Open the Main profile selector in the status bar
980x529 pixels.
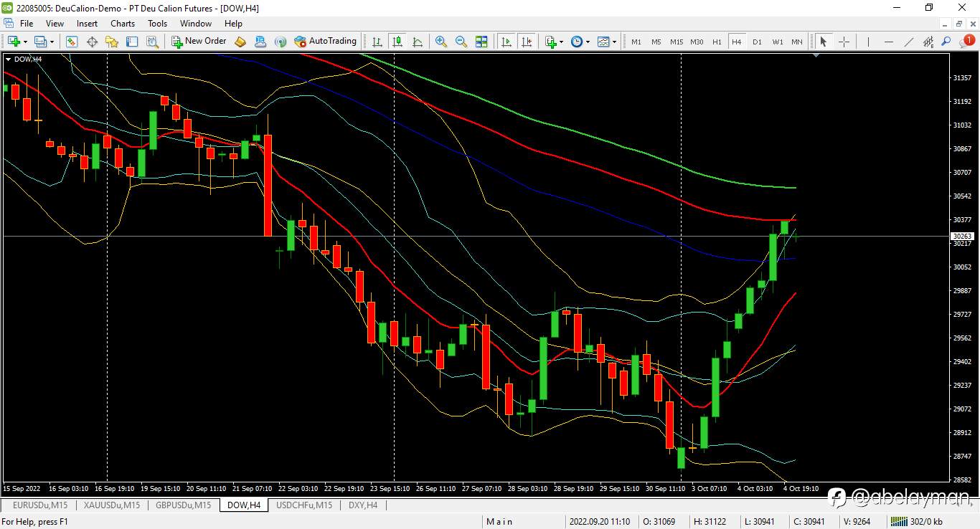(x=499, y=522)
